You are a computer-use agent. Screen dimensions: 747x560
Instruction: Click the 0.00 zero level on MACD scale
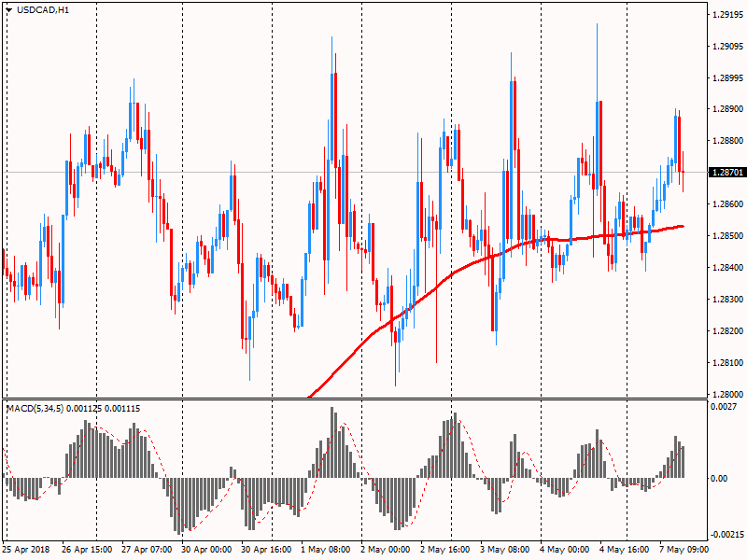pos(718,478)
